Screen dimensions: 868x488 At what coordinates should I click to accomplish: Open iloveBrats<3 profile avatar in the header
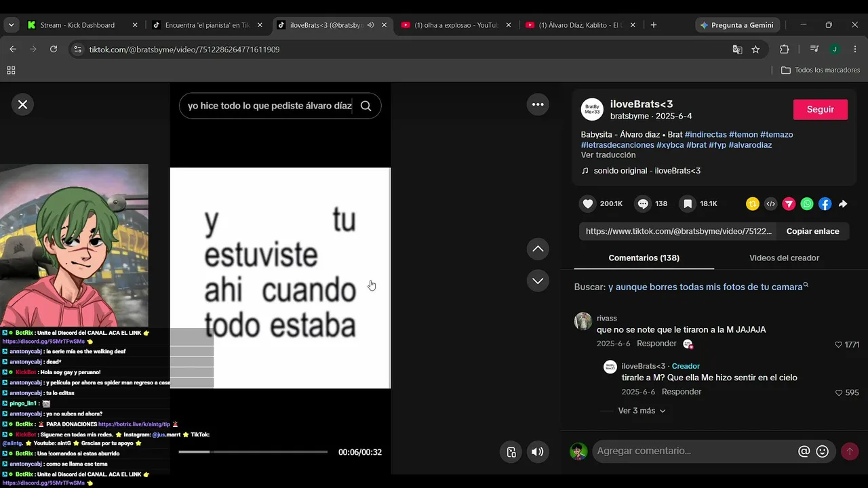[592, 109]
